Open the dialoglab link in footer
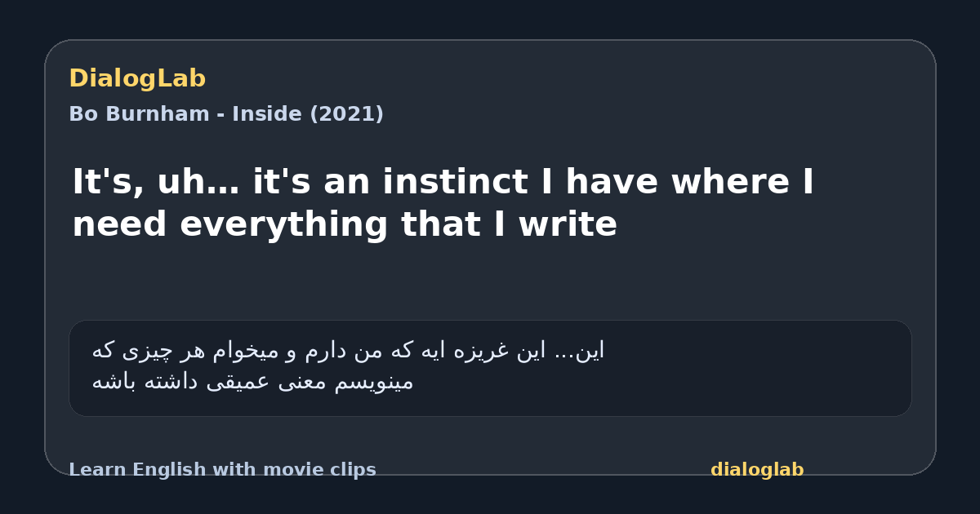This screenshot has width=980, height=514. [x=757, y=470]
